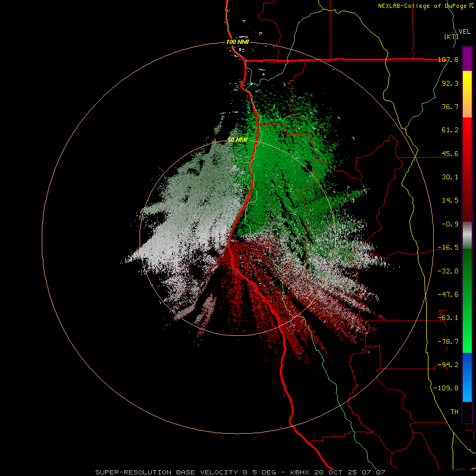Click the VEL legend title

pos(464,32)
